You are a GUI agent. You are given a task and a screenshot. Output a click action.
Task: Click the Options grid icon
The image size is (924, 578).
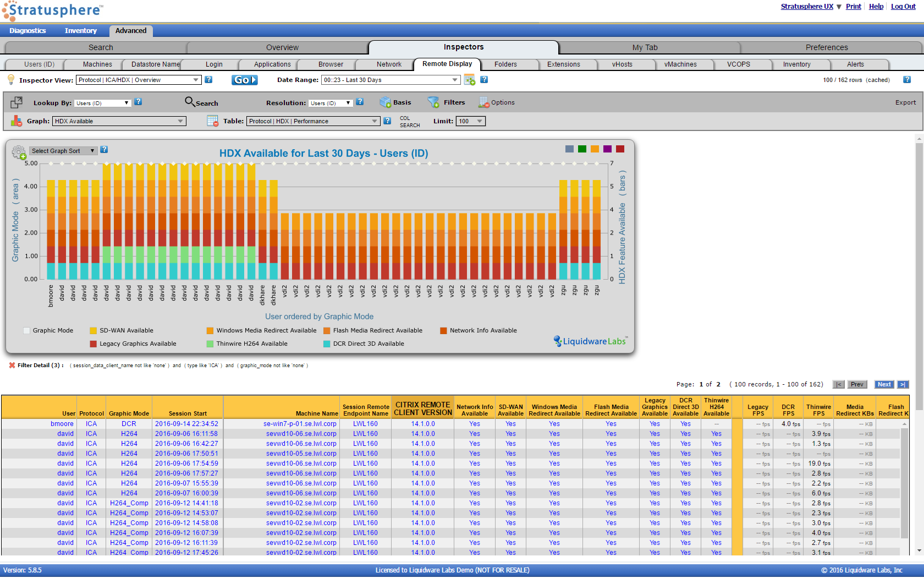(483, 102)
